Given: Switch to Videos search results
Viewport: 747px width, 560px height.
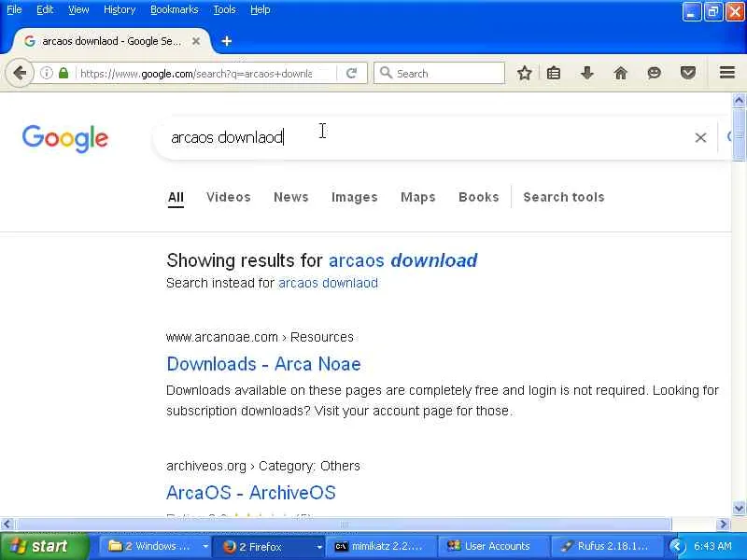Looking at the screenshot, I should click(x=228, y=197).
